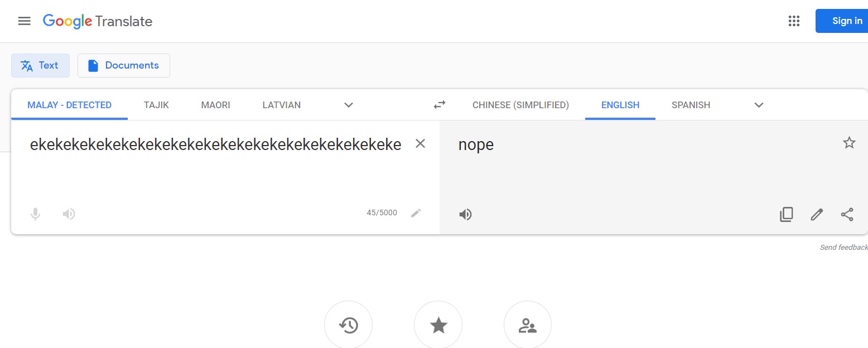Image resolution: width=868 pixels, height=348 pixels.
Task: Select Tajik as source language
Action: [156, 105]
